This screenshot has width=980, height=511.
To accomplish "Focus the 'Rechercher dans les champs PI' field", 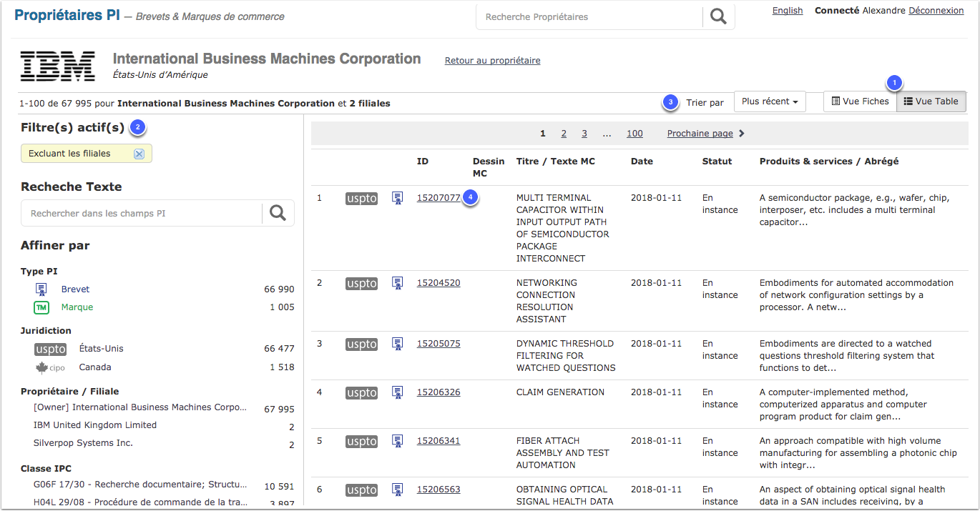I will 142,213.
